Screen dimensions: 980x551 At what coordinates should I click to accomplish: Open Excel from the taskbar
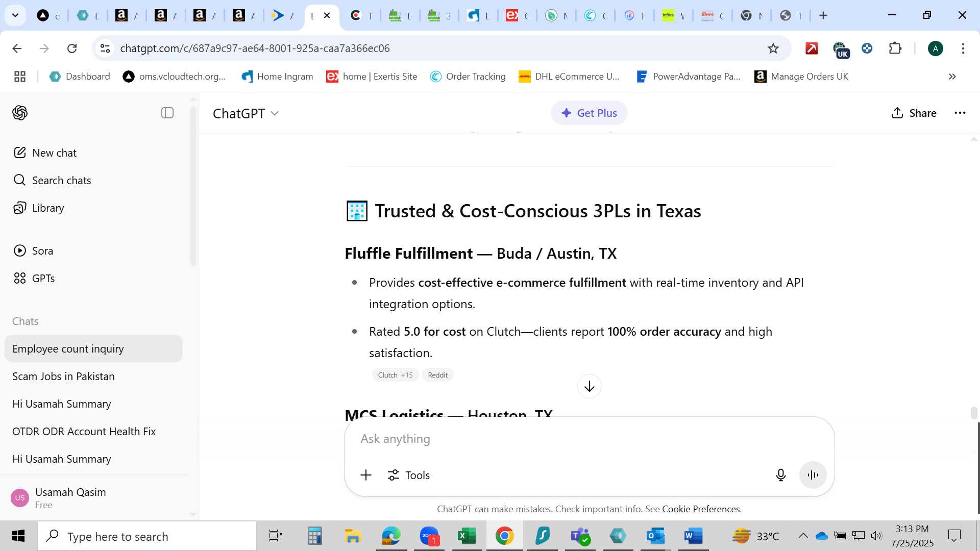point(467,536)
